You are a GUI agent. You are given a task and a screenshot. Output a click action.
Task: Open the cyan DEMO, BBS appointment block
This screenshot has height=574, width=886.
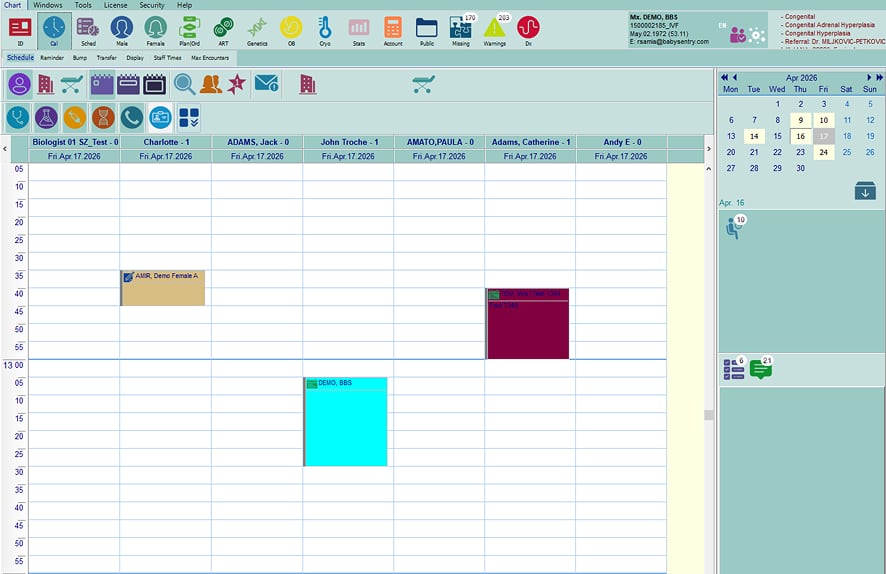tap(345, 421)
